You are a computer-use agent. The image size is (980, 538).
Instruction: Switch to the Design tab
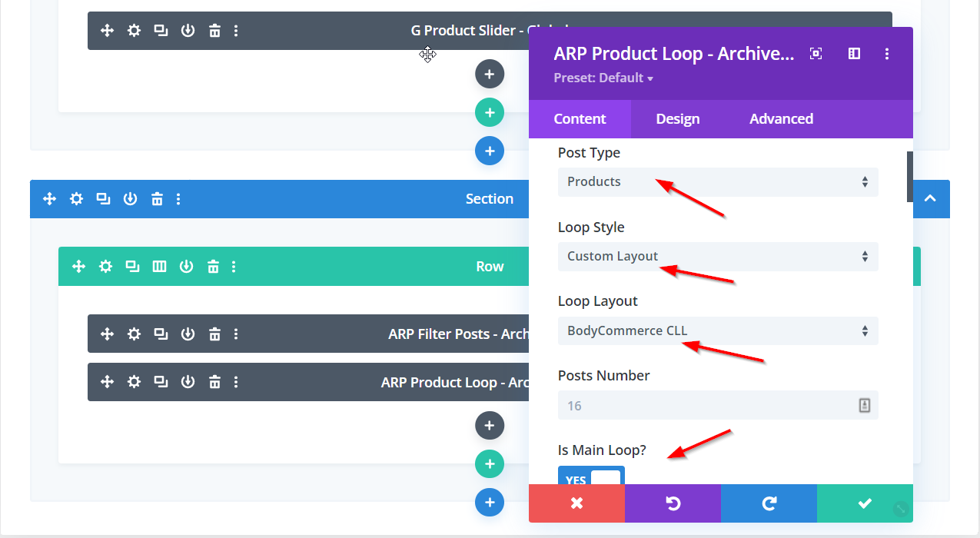click(677, 119)
